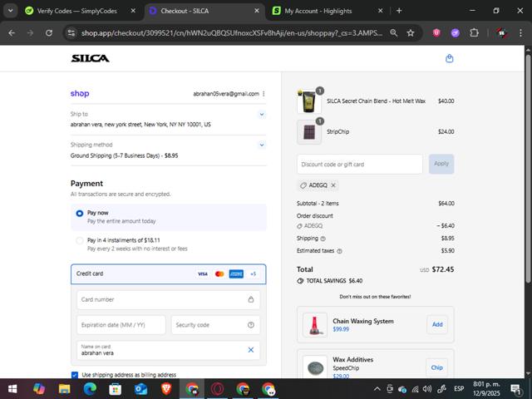This screenshot has height=399, width=532.
Task: Click the address bar URL
Action: point(232,33)
